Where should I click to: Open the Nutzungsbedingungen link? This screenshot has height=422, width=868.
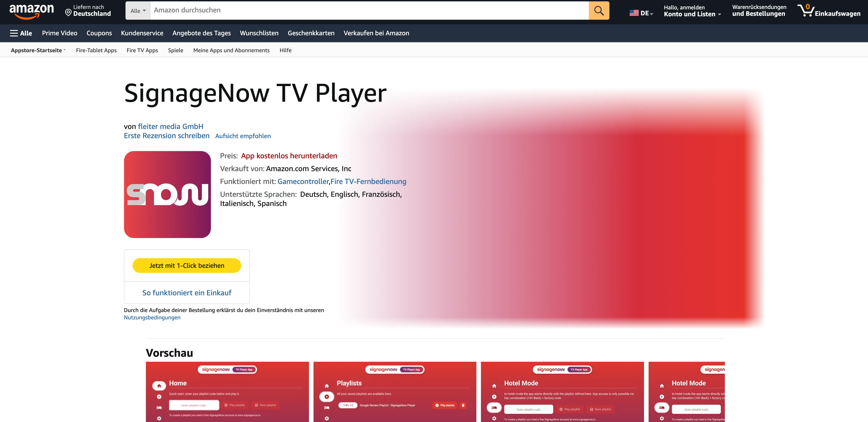pos(152,318)
